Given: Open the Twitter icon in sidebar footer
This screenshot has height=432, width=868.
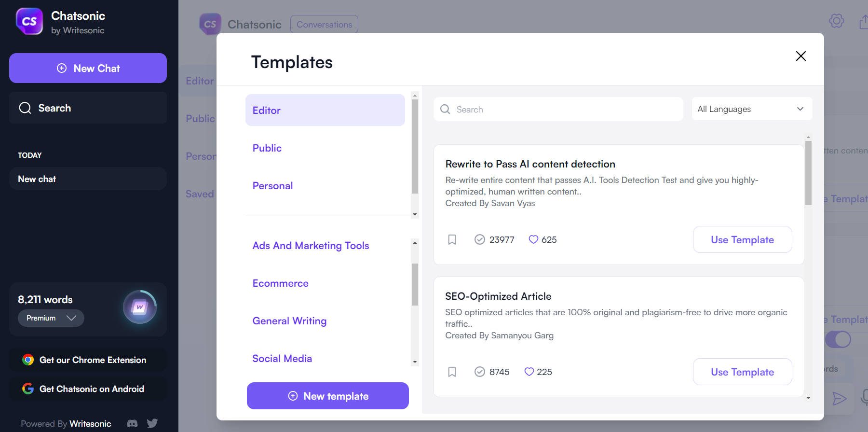Looking at the screenshot, I should [x=152, y=423].
